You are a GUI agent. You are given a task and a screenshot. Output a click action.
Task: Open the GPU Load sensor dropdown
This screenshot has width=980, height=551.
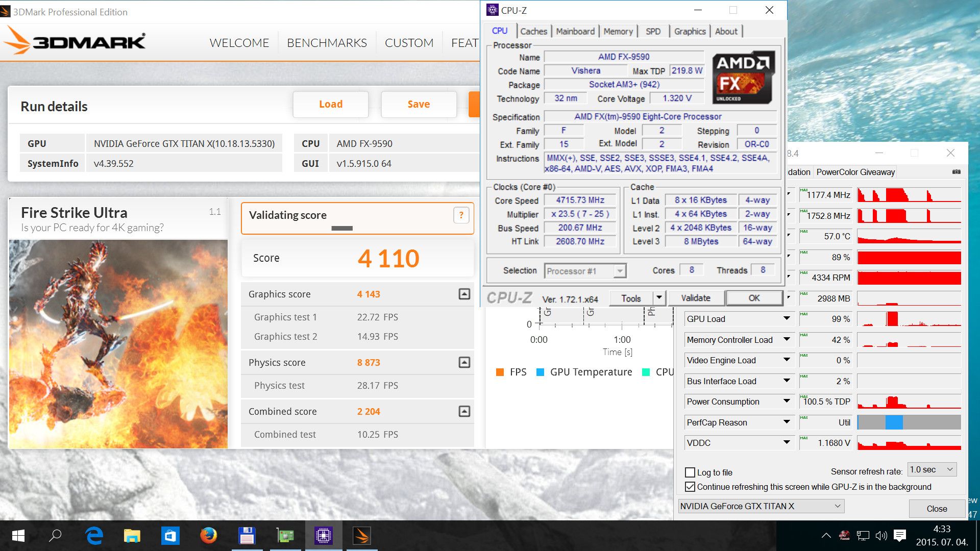click(787, 319)
